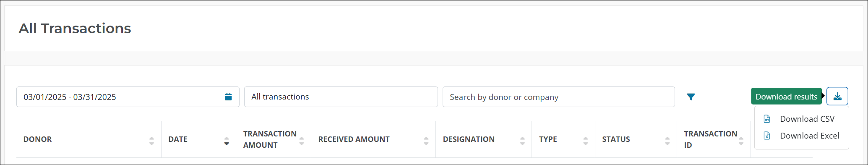The image size is (868, 165).
Task: Sort by Received Amount arrows
Action: pyautogui.click(x=426, y=141)
